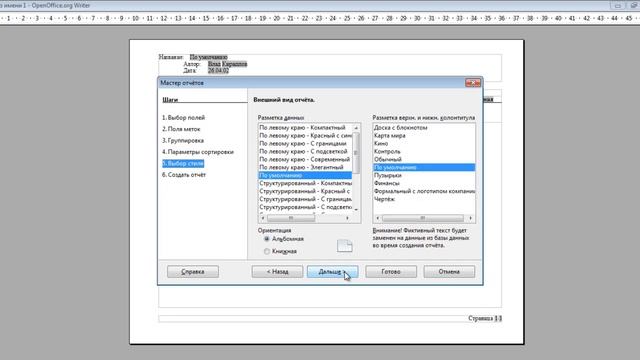Choose layout По левому краю - С границами
The height and width of the screenshot is (360, 640).
[305, 144]
